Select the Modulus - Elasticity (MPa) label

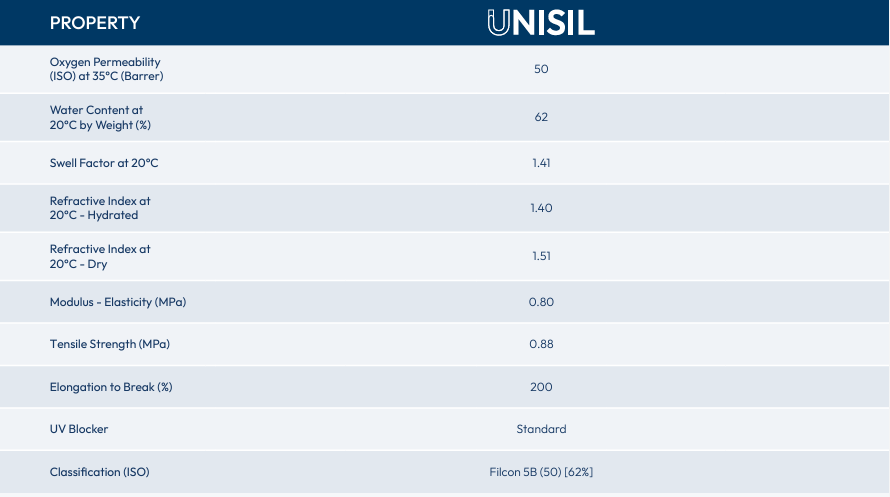pos(118,302)
